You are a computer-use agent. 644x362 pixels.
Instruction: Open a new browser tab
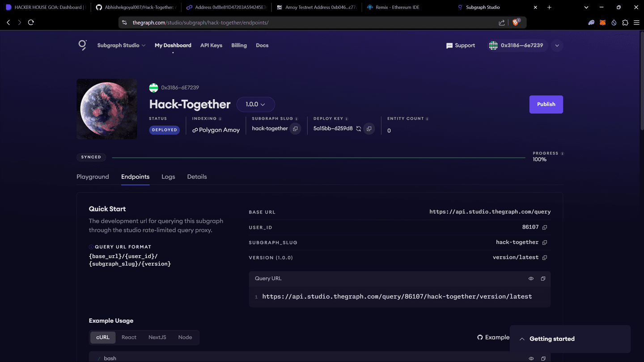click(x=549, y=7)
